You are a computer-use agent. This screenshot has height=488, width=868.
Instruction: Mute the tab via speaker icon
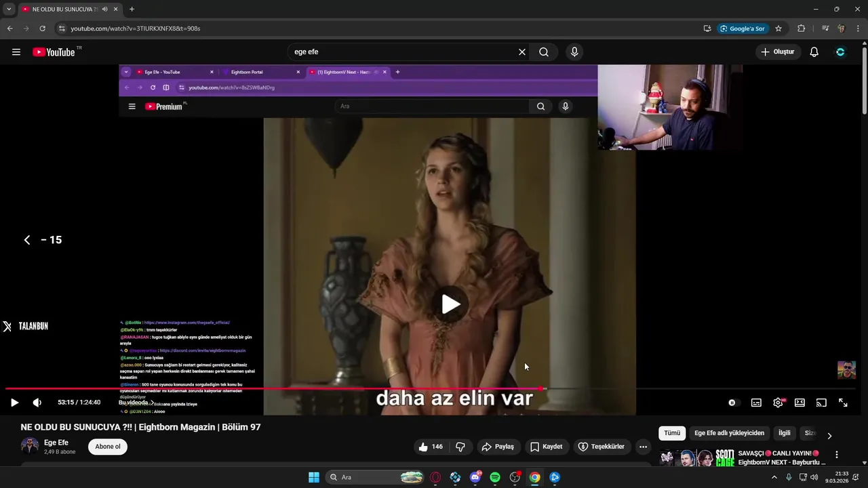[x=105, y=9]
